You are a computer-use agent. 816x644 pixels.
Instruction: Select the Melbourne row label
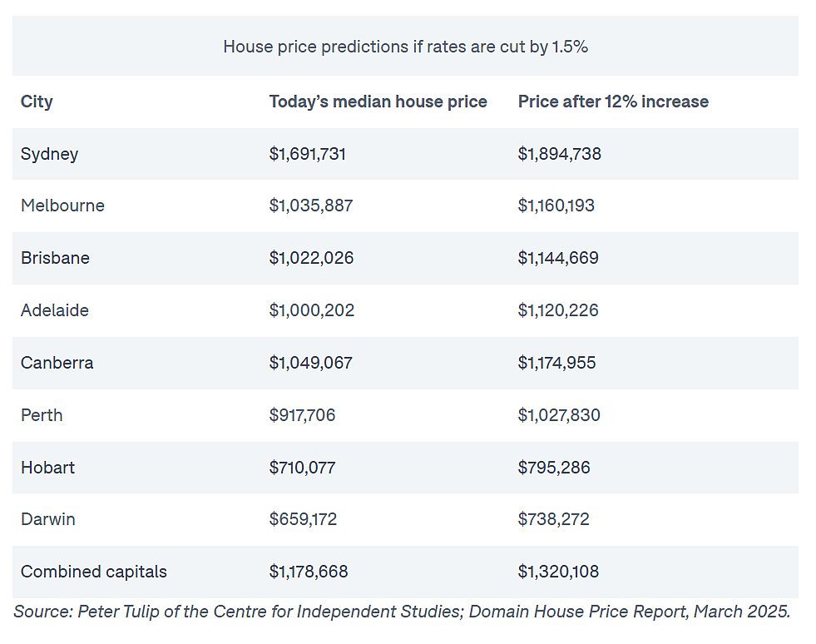62,206
